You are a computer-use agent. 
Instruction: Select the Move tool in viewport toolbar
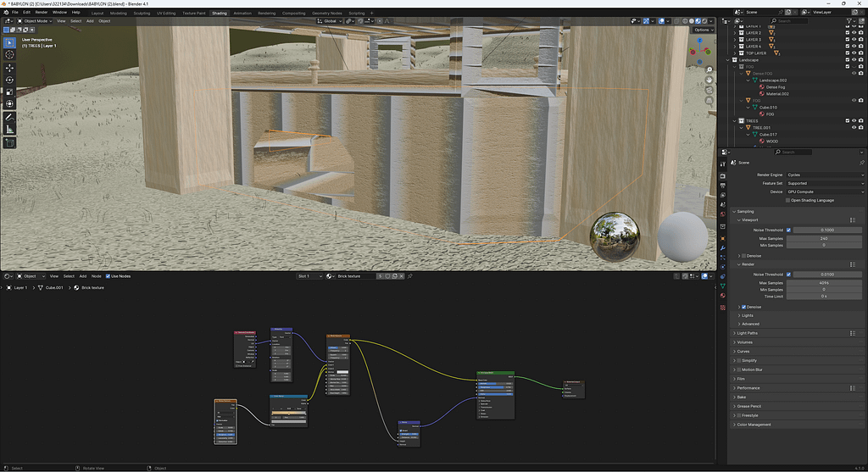point(9,67)
